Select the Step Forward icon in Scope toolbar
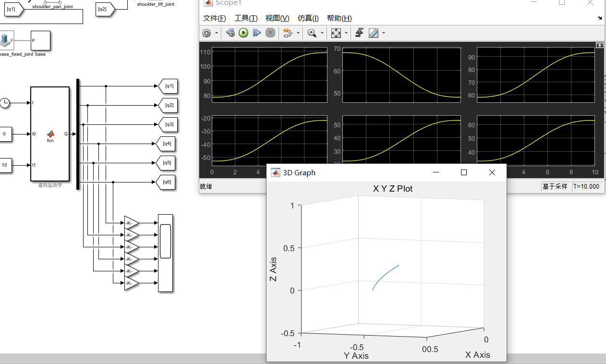The image size is (606, 364). (256, 33)
